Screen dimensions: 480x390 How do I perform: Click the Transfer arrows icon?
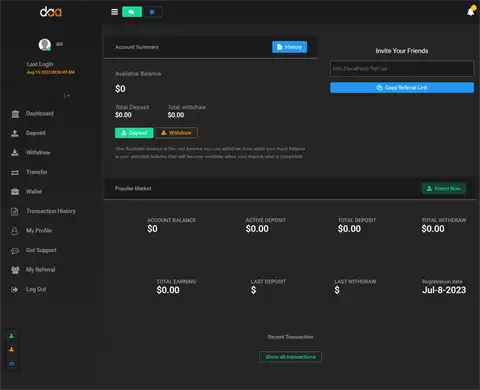click(x=15, y=172)
